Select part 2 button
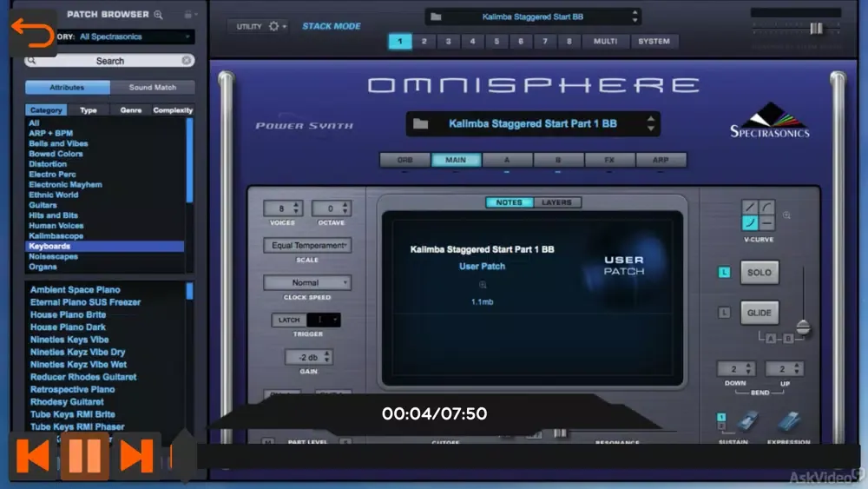Viewport: 868px width, 489px height. (424, 41)
